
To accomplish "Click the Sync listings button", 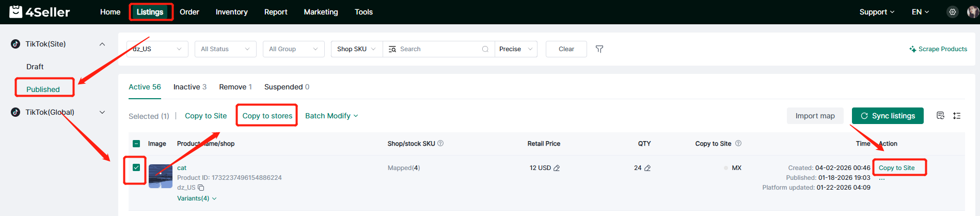I will point(888,116).
